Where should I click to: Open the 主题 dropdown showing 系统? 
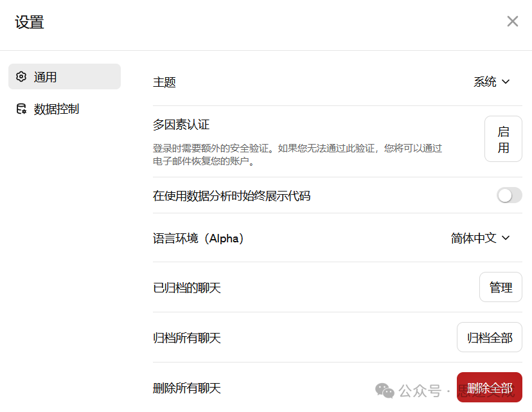pyautogui.click(x=491, y=82)
